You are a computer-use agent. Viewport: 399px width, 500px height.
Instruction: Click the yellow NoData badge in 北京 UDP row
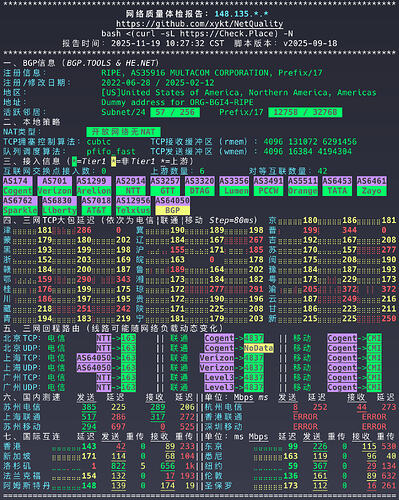click(258, 348)
